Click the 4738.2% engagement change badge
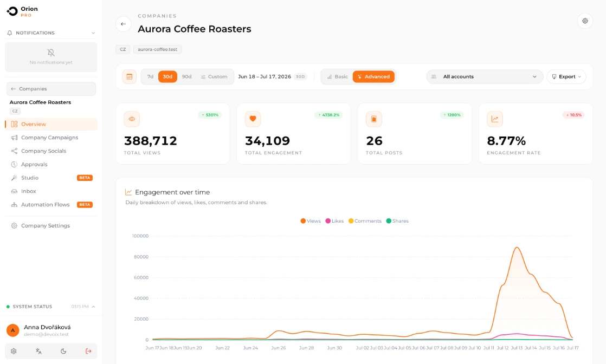606x364 pixels. (329, 115)
